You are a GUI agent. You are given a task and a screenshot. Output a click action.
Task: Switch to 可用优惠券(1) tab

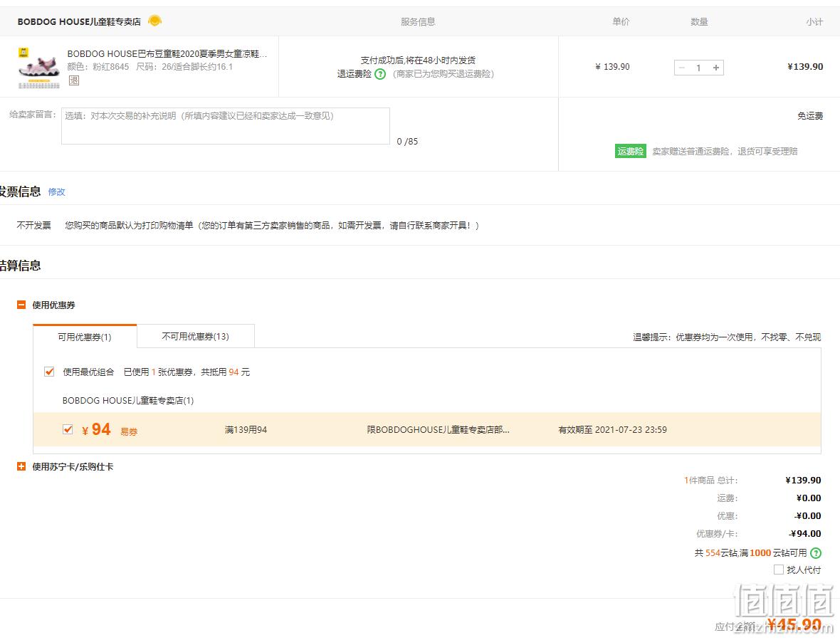85,337
